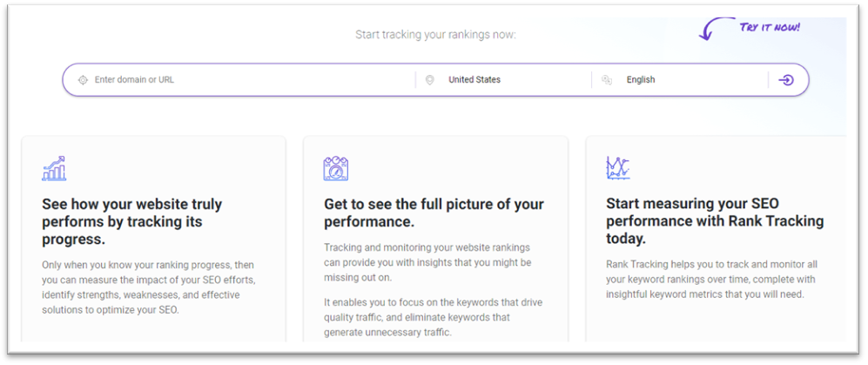This screenshot has width=868, height=365.
Task: Click paragraph about measuring SEO efforts impact
Action: 148,287
